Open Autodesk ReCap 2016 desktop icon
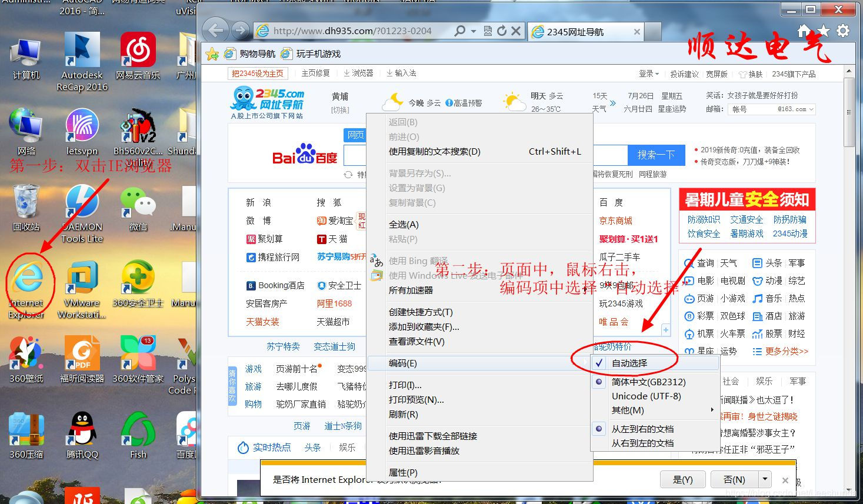863x504 pixels. click(x=82, y=62)
